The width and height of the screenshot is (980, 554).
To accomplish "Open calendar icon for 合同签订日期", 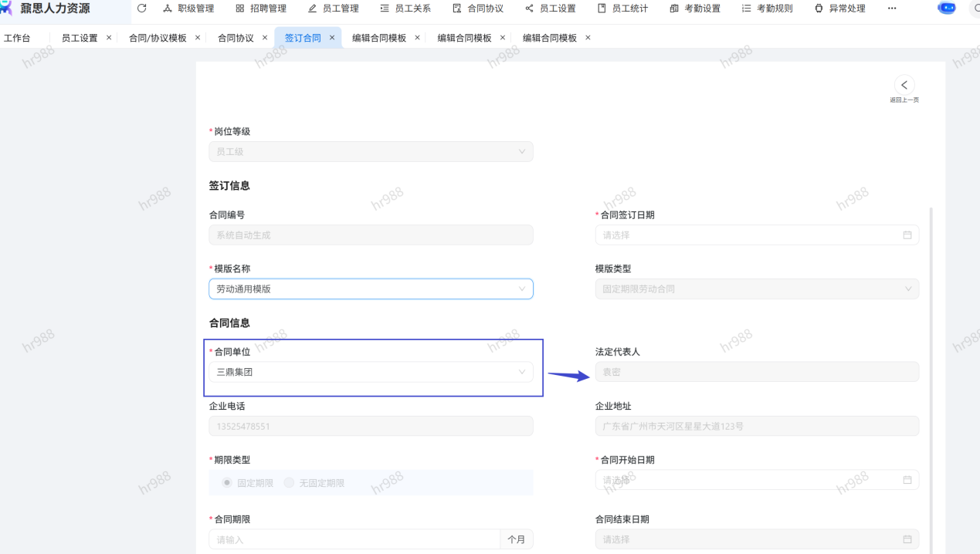I will (x=907, y=235).
